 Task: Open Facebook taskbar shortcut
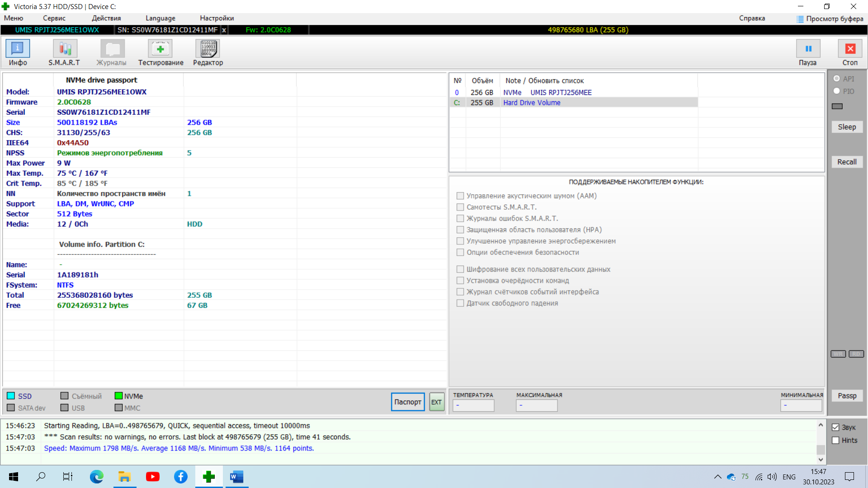(x=181, y=477)
